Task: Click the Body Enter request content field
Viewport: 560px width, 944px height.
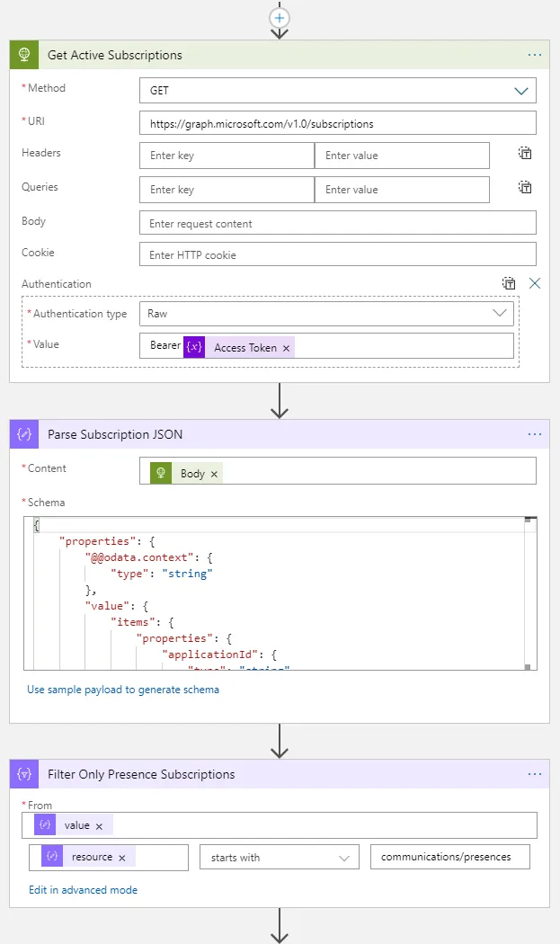Action: (338, 223)
